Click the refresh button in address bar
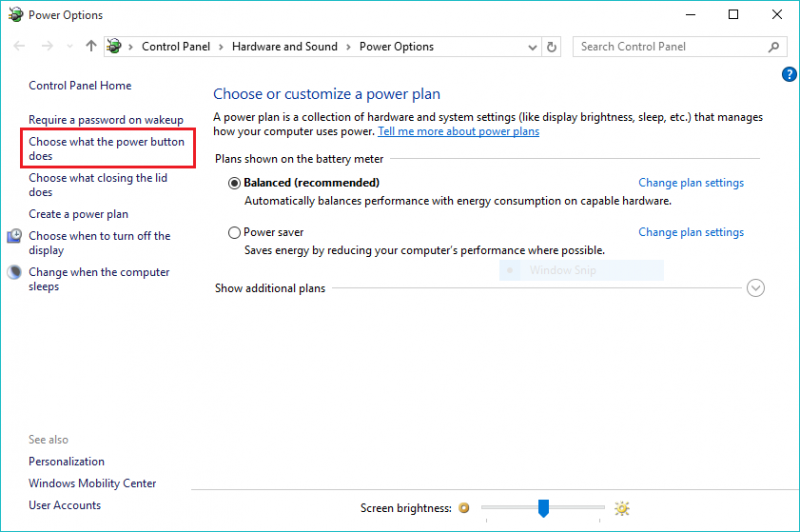Viewport: 800px width, 532px height. tap(552, 46)
